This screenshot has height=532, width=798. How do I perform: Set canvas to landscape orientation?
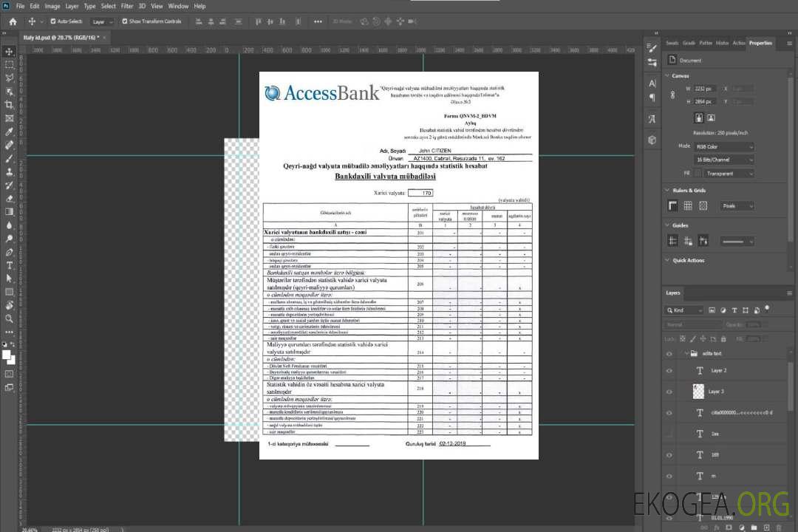(x=711, y=117)
